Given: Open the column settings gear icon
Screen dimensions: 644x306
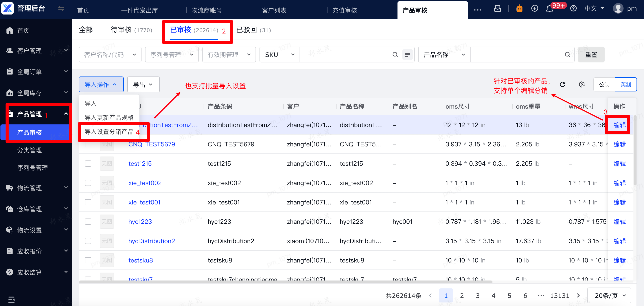Looking at the screenshot, I should click(582, 85).
